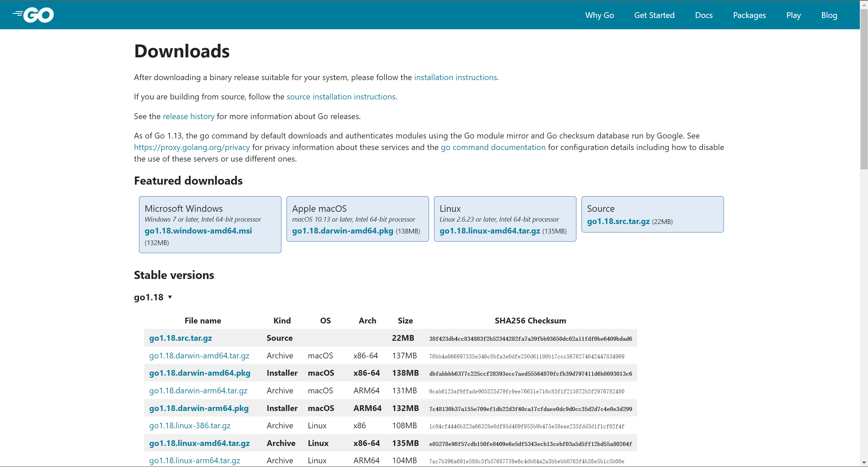Screen dimensions: 868x467
Task: Download the featured go1.18.darwin-amd64.pkg macOS installer
Action: click(x=342, y=231)
